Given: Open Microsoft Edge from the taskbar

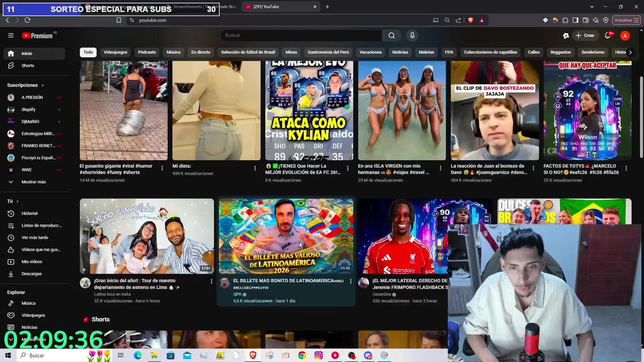Looking at the screenshot, I should pyautogui.click(x=137, y=355).
